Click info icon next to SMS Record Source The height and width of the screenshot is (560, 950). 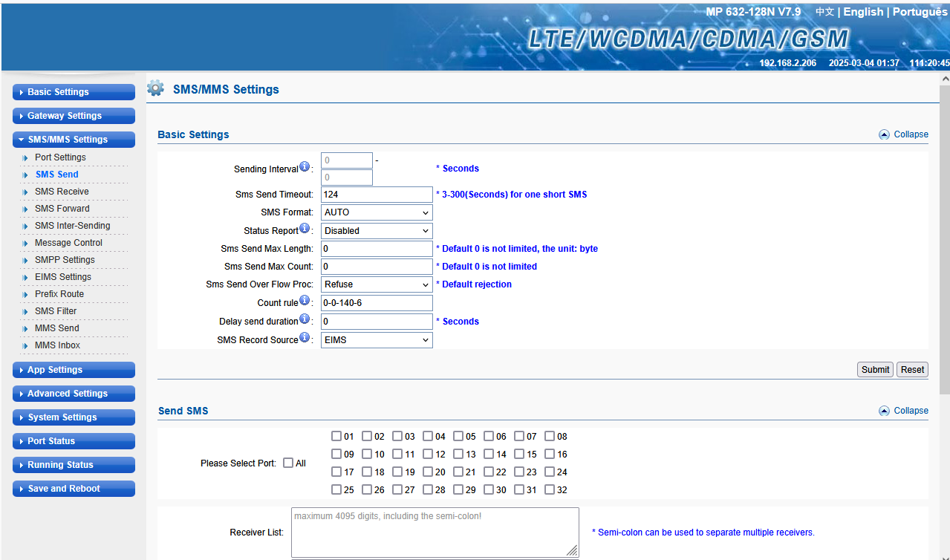pyautogui.click(x=305, y=338)
